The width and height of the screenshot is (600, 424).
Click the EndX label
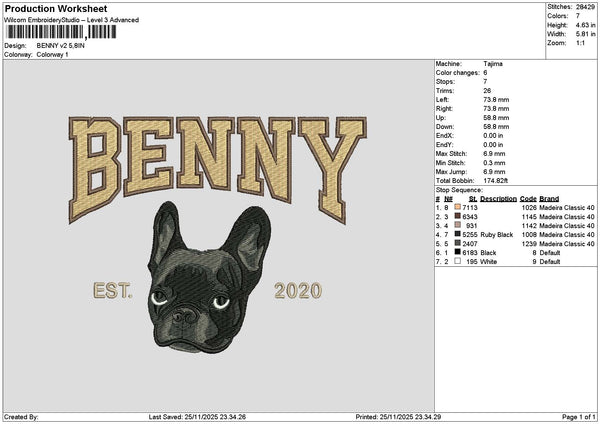[x=445, y=135]
